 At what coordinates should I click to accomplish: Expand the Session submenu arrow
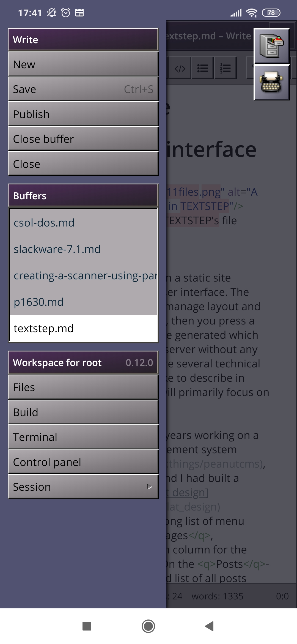tap(149, 487)
